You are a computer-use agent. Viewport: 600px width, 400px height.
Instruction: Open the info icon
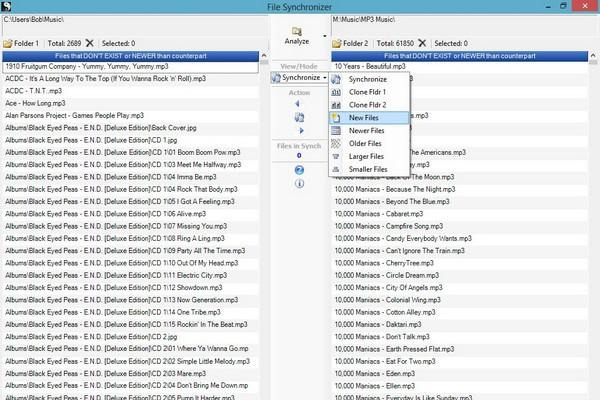coord(299,184)
